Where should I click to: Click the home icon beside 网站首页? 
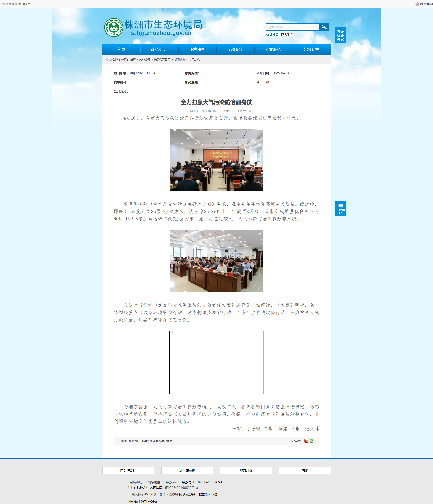(x=417, y=4)
